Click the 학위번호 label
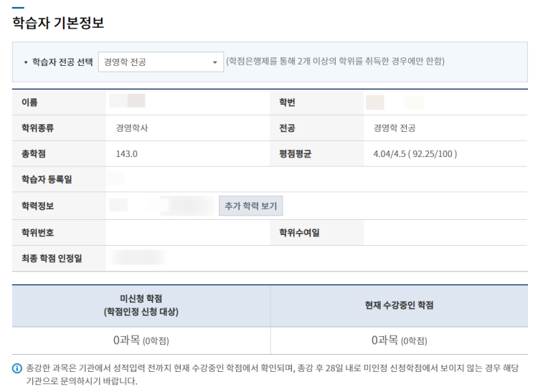 click(38, 233)
